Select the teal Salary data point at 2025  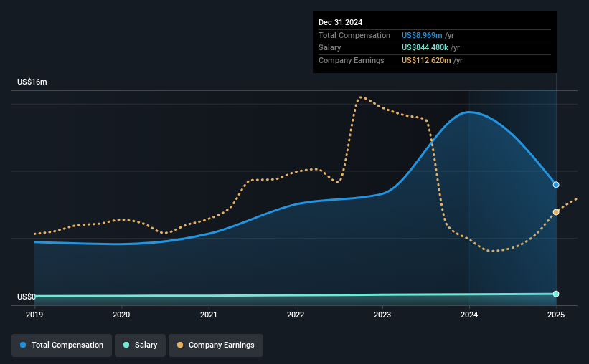click(x=556, y=294)
